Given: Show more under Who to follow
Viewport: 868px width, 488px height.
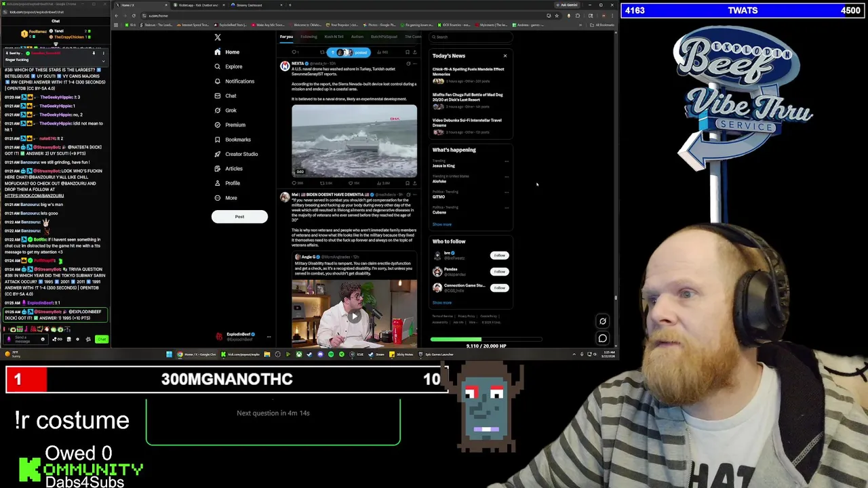Looking at the screenshot, I should [441, 303].
